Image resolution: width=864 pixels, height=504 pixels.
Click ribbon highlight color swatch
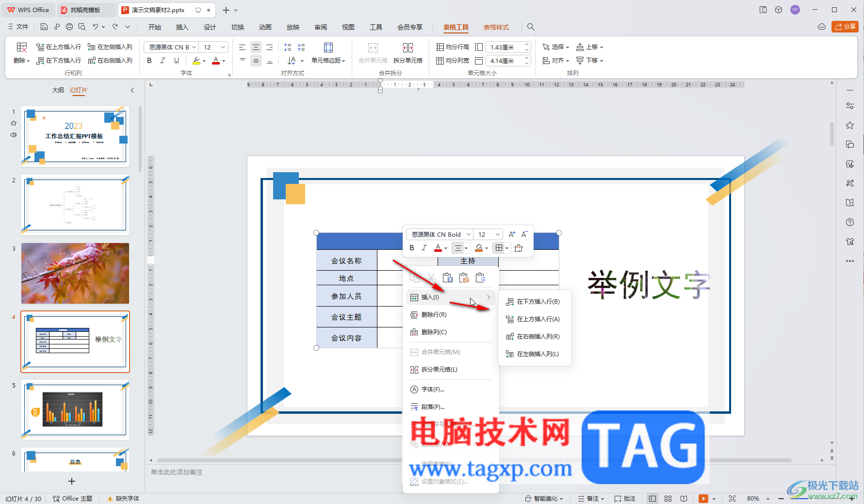196,61
